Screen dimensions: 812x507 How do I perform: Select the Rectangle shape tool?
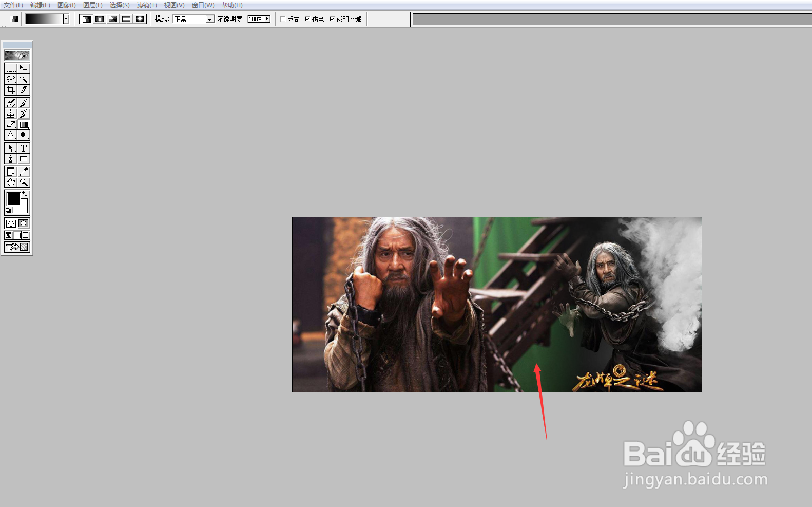tap(24, 159)
